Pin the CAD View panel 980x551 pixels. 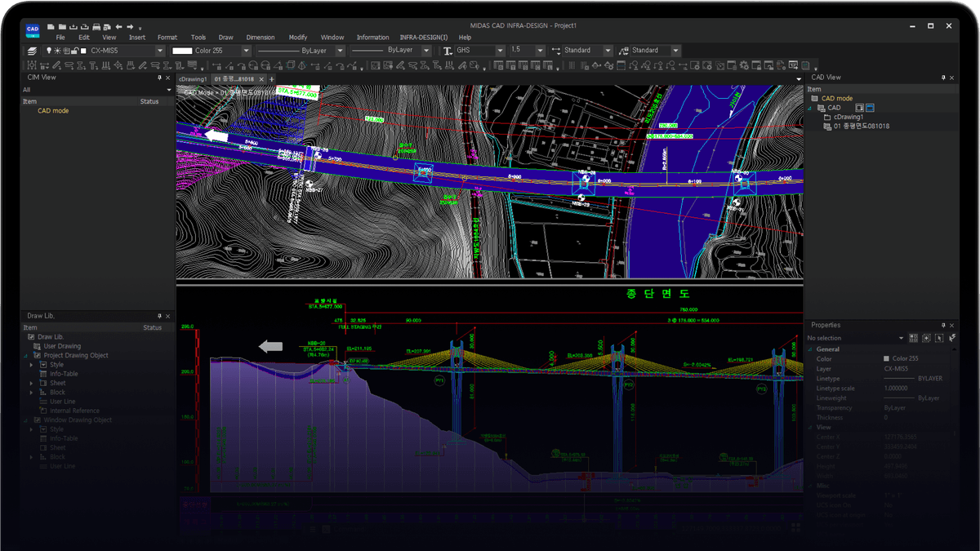[943, 78]
